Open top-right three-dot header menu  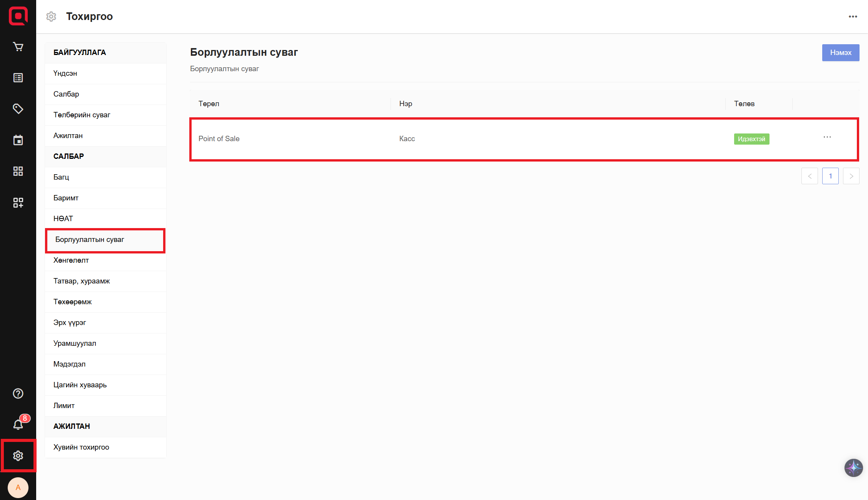853,17
